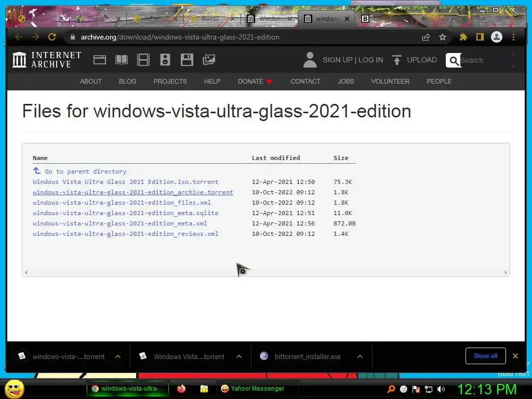Click the SIGN UP link
This screenshot has height=399, width=532.
click(337, 60)
